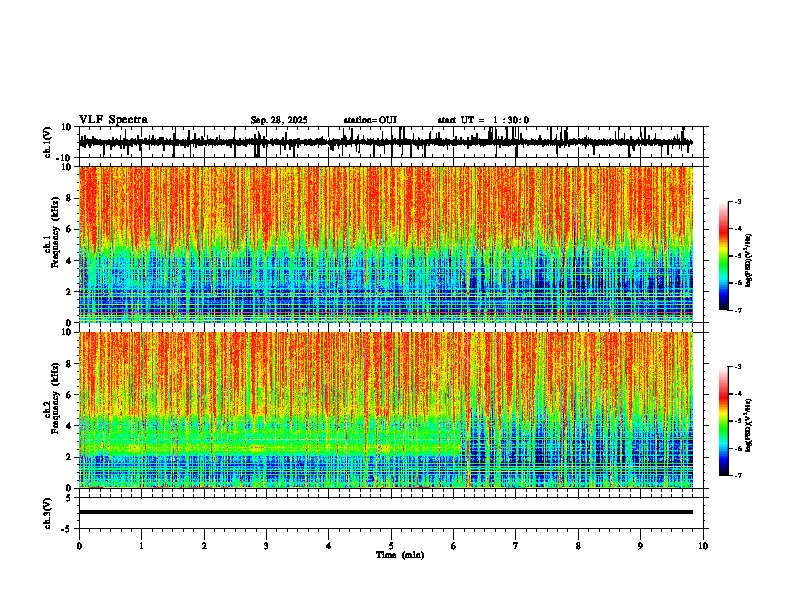
Task: Click the ch.1 voltage waveform trace panel
Action: tap(391, 142)
